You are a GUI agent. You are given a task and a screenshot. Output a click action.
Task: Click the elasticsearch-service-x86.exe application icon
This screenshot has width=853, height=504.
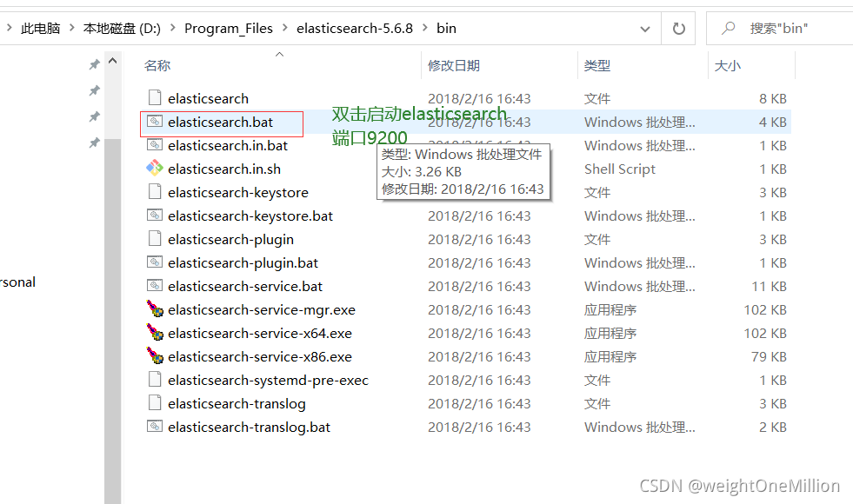(x=155, y=355)
